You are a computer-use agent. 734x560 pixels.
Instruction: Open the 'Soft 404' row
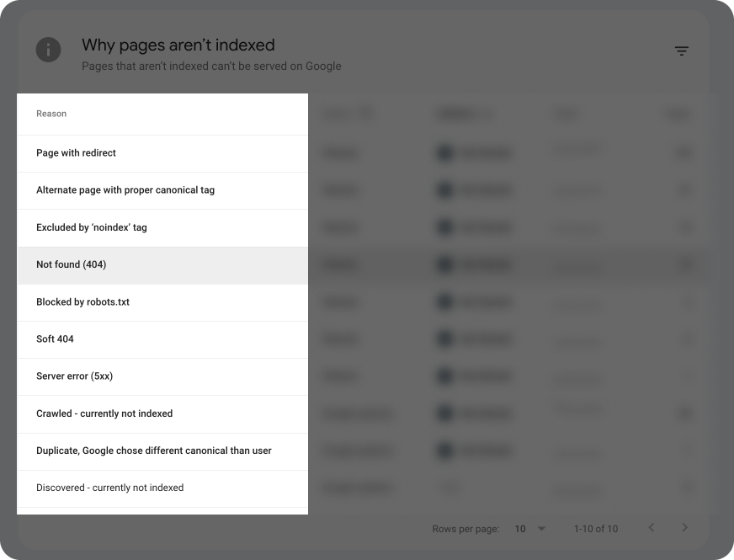click(162, 339)
